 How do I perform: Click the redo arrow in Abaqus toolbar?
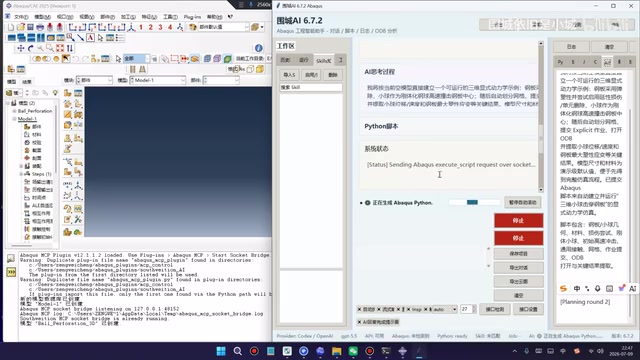[85, 59]
